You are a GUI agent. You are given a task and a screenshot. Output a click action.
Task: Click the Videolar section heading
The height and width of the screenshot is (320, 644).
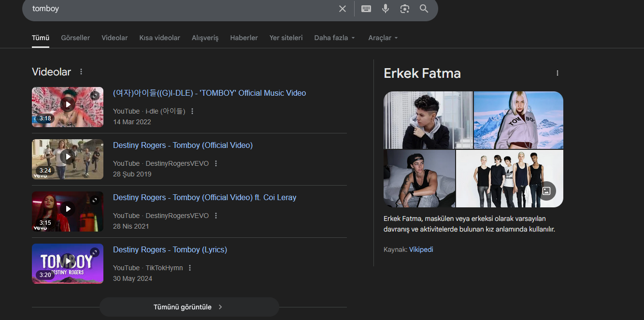[x=51, y=72]
